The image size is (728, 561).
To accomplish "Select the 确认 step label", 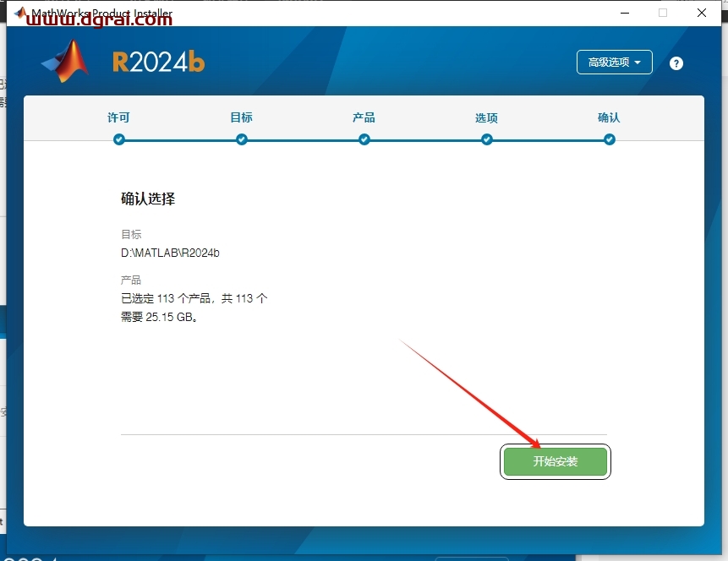I will [x=609, y=119].
